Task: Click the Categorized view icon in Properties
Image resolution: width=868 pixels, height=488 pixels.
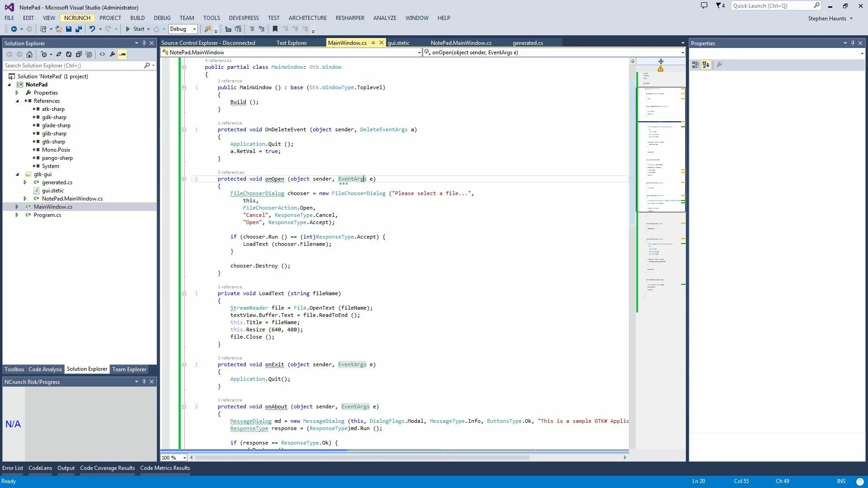Action: (696, 65)
